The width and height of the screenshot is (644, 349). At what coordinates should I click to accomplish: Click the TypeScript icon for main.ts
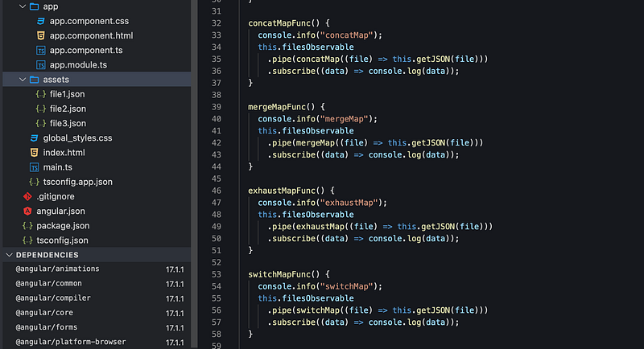[x=34, y=167]
